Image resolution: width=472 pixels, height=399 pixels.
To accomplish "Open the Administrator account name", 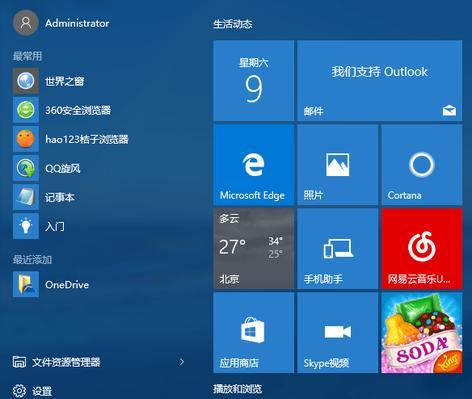I will (77, 23).
